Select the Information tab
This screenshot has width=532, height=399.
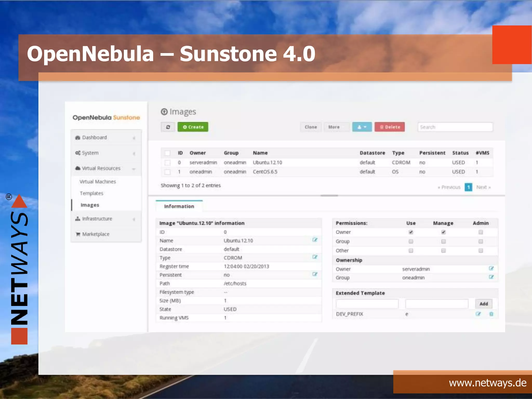click(179, 206)
